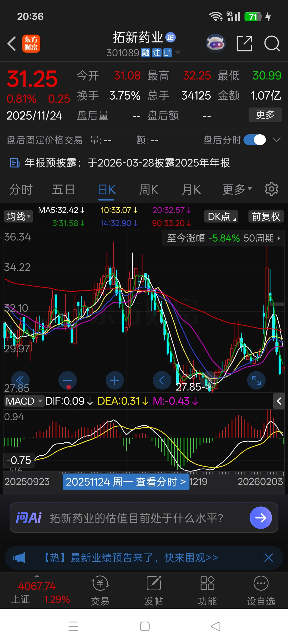Tap the blue enterprise badge beside stock name
The width and height of the screenshot is (288, 644).
pyautogui.click(x=171, y=37)
